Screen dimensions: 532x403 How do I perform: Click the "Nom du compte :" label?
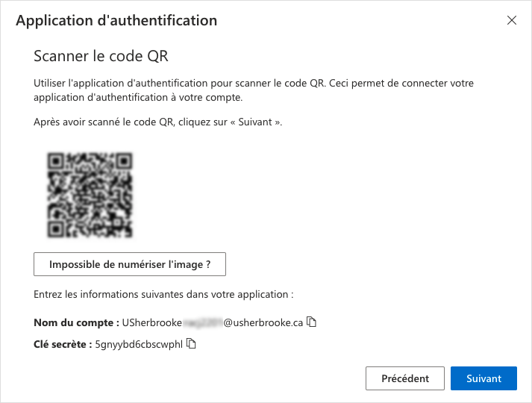pyautogui.click(x=76, y=322)
